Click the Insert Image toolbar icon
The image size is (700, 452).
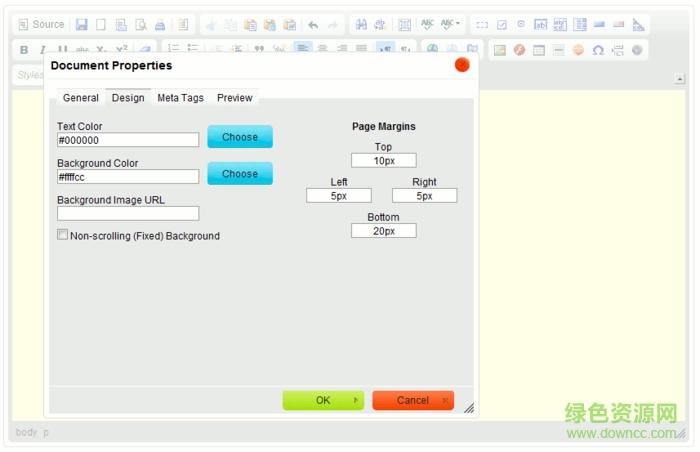[500, 50]
